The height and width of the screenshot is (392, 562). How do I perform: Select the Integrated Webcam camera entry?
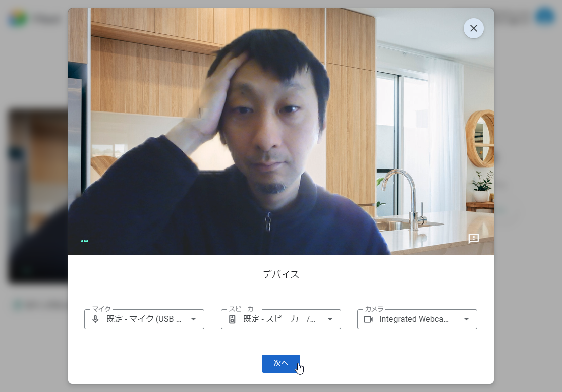[x=414, y=319]
